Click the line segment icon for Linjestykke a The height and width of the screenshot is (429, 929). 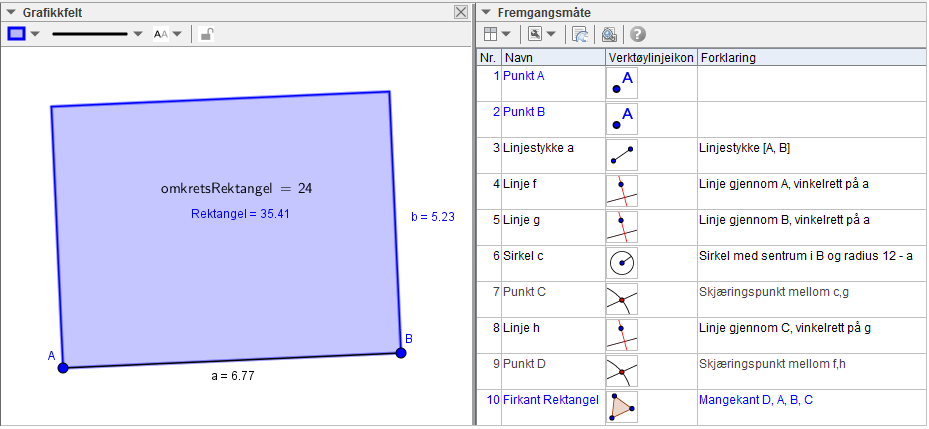(x=621, y=155)
